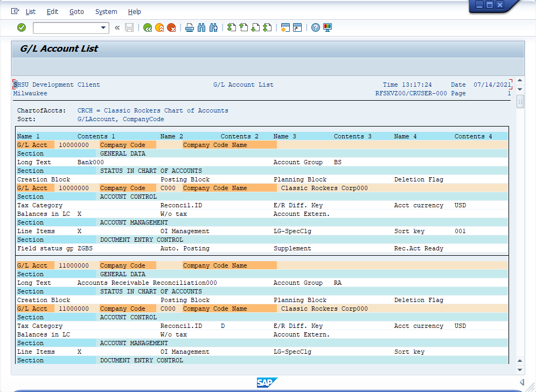The width and height of the screenshot is (536, 392).
Task: Click the Save diskette icon
Action: pyautogui.click(x=129, y=27)
